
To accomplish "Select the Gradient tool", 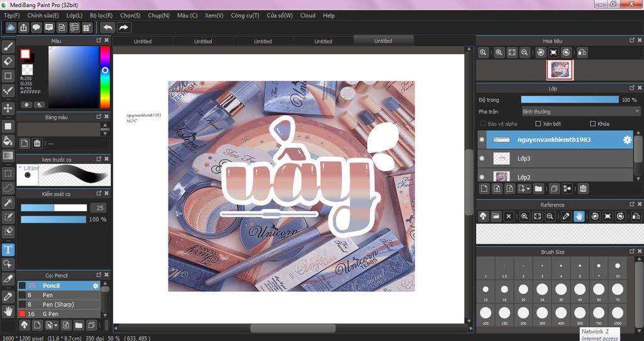I will [x=8, y=156].
